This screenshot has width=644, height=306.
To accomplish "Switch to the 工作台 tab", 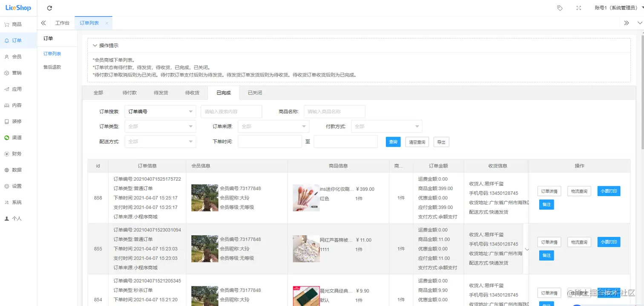I will pyautogui.click(x=62, y=23).
